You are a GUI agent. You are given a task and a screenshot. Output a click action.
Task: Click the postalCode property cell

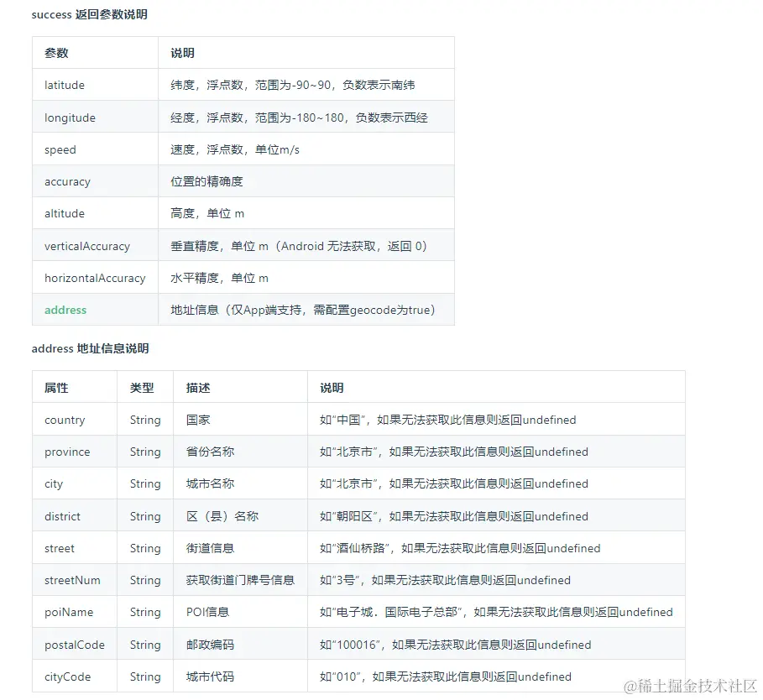(x=75, y=645)
